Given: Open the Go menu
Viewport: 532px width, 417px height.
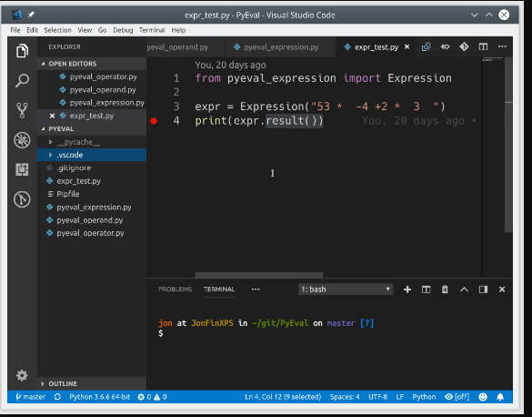Looking at the screenshot, I should pyautogui.click(x=102, y=30).
